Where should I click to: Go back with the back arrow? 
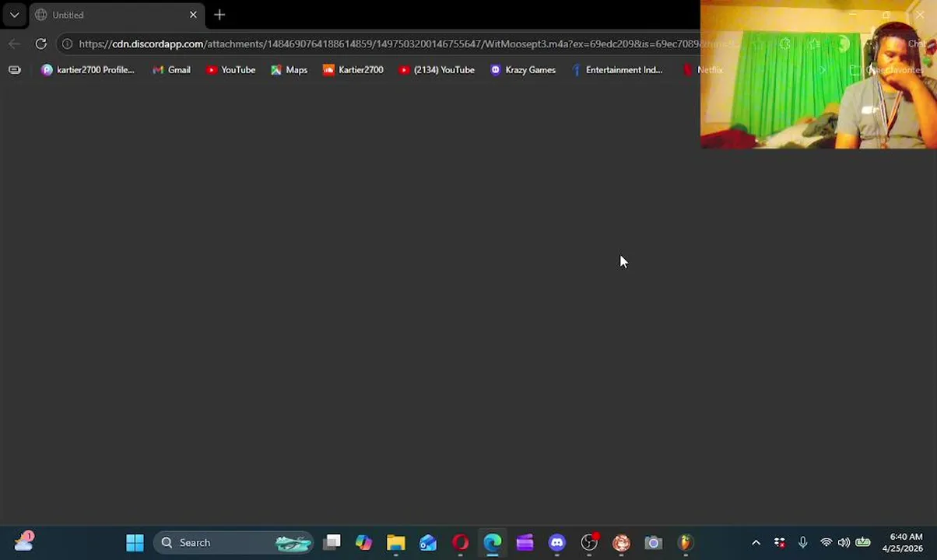tap(14, 44)
